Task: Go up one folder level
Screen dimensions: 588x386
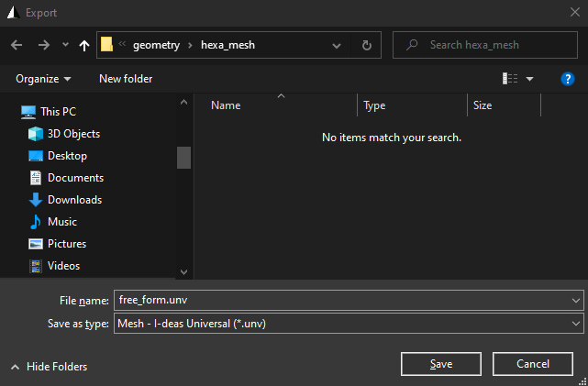Action: 84,45
